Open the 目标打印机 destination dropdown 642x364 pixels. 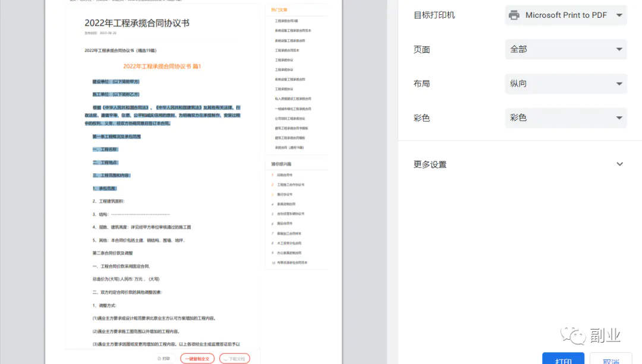565,15
